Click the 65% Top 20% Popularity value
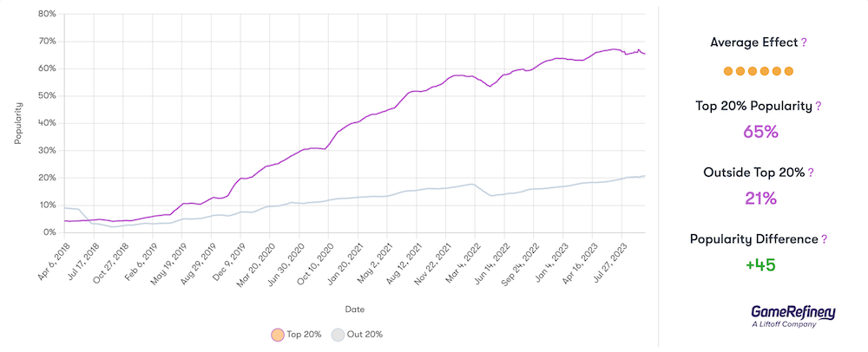Image resolution: width=868 pixels, height=352 pixels. click(760, 133)
